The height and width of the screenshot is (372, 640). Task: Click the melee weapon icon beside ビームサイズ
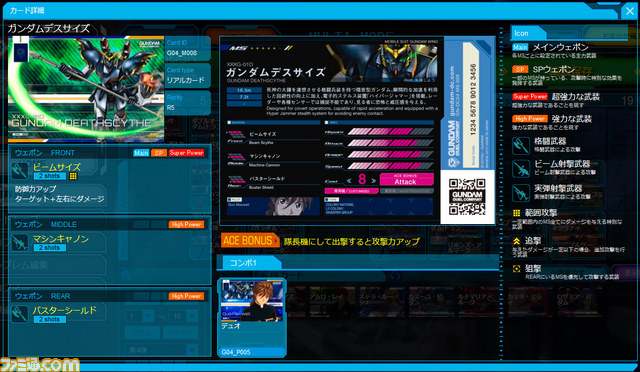(20, 171)
